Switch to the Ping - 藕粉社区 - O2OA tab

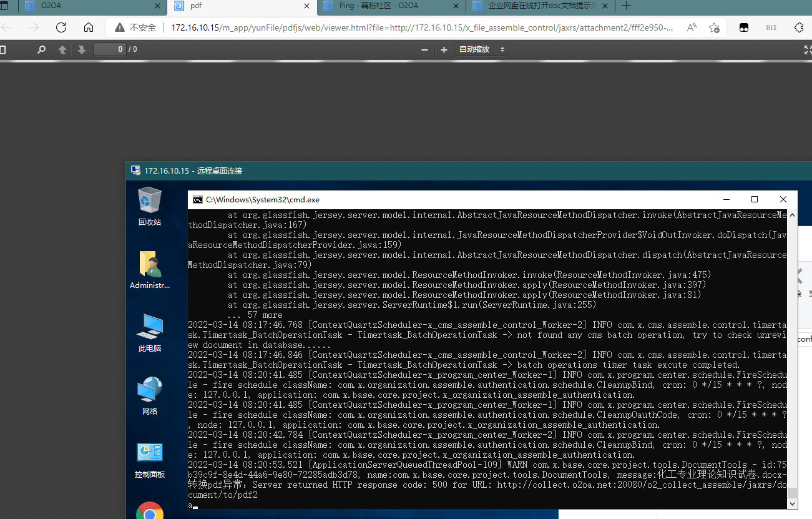391,6
